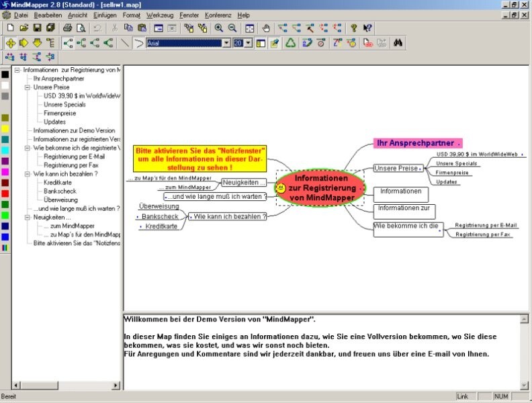The height and width of the screenshot is (403, 532).
Task: Pick the red color swatch
Action: pyautogui.click(x=5, y=193)
